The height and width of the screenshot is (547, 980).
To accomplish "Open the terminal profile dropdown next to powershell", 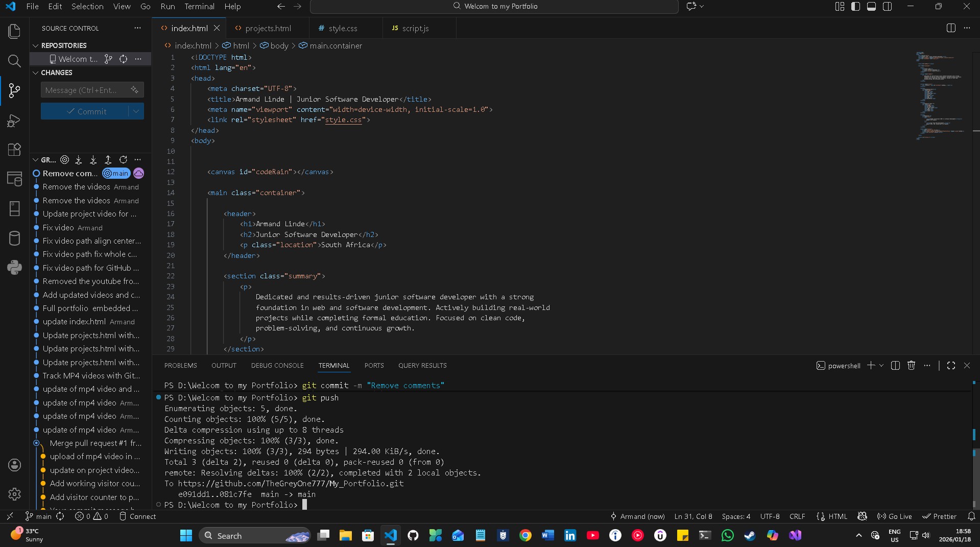I will [x=881, y=366].
